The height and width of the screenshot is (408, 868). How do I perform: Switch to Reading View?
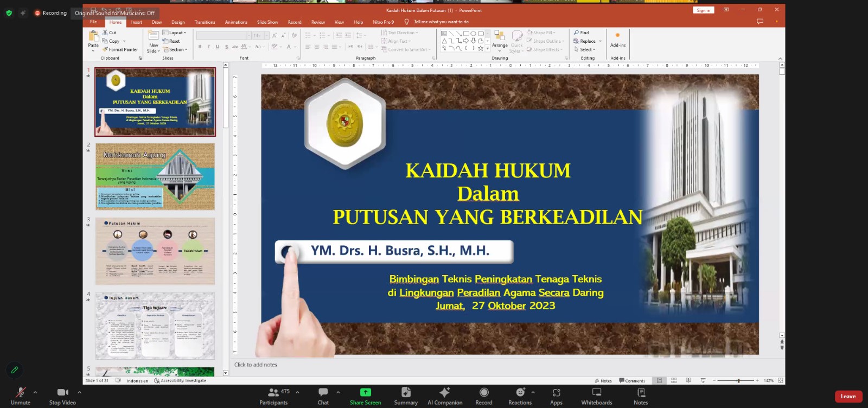[688, 380]
